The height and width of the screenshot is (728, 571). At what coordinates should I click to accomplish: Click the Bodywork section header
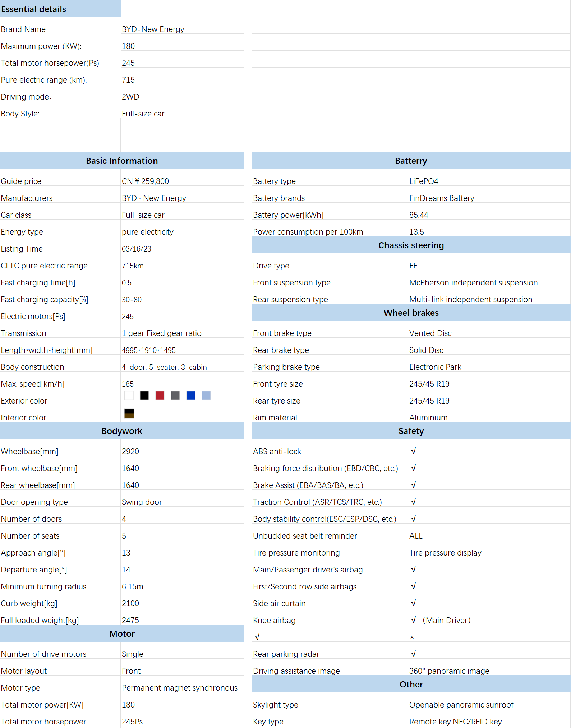pyautogui.click(x=122, y=431)
